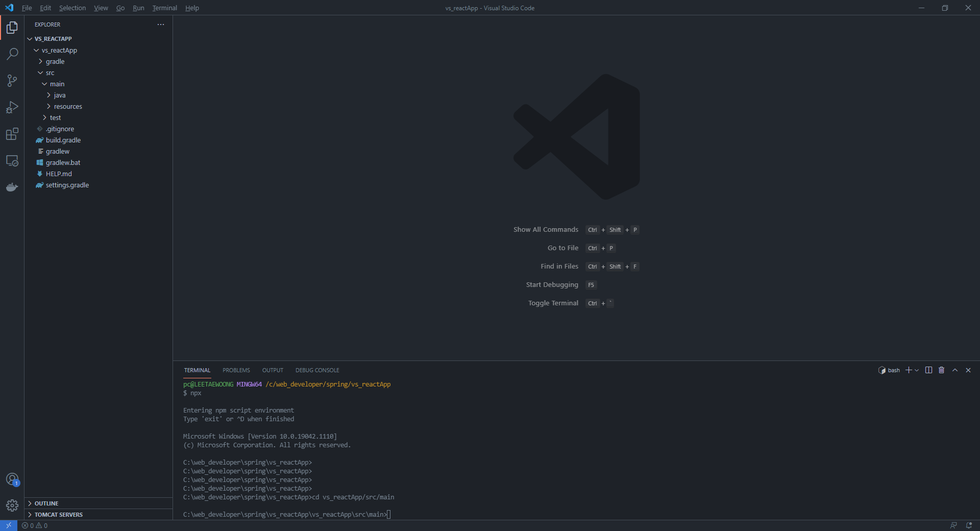The width and height of the screenshot is (980, 531).
Task: Expand the test folder
Action: [99, 117]
